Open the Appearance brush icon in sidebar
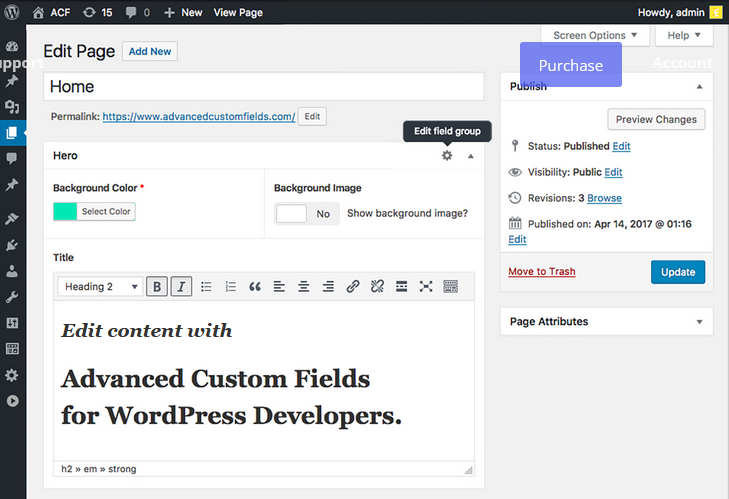This screenshot has width=729, height=499. click(x=12, y=219)
